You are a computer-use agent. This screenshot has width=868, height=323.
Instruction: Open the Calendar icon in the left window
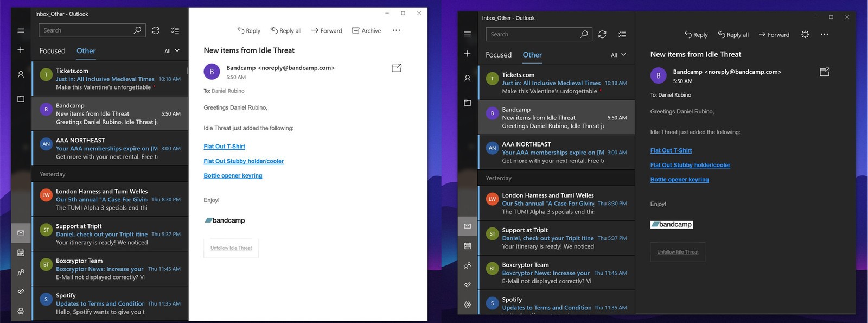click(21, 253)
